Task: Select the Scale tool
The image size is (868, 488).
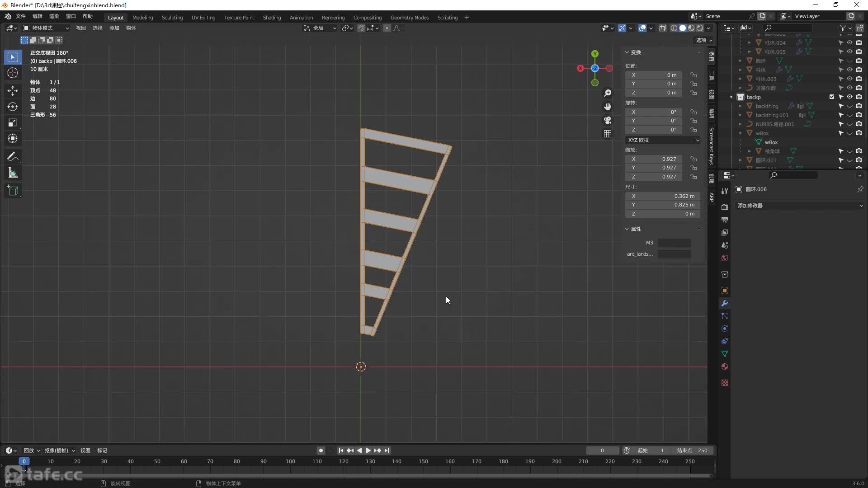Action: click(13, 122)
